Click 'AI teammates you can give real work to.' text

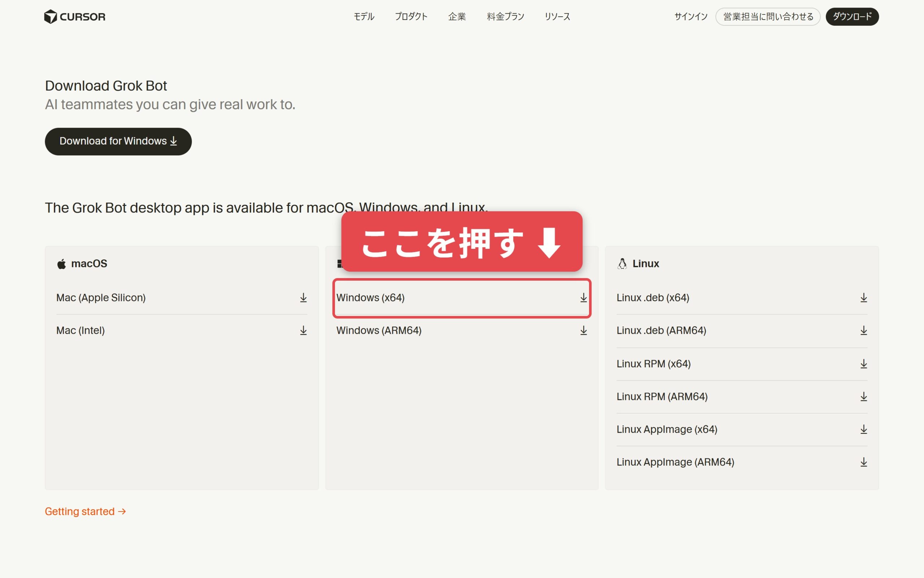click(x=170, y=104)
